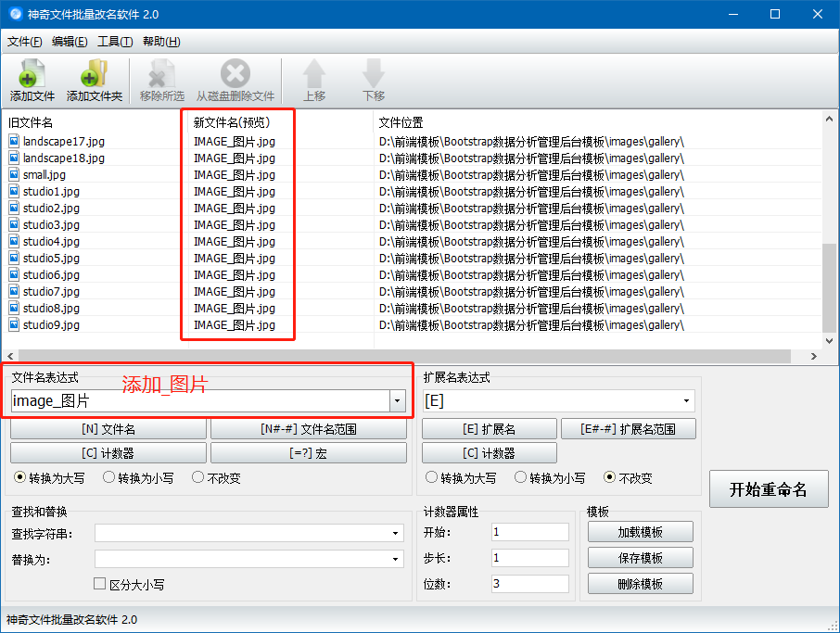The width and height of the screenshot is (840, 633).
Task: Click the file icon next to landscape17.jpg
Action: tap(12, 141)
